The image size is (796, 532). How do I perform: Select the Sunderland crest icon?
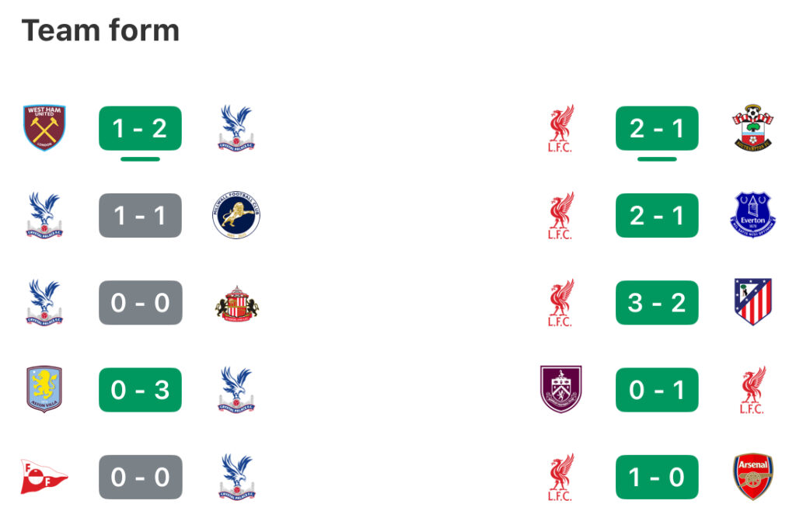[x=236, y=303]
